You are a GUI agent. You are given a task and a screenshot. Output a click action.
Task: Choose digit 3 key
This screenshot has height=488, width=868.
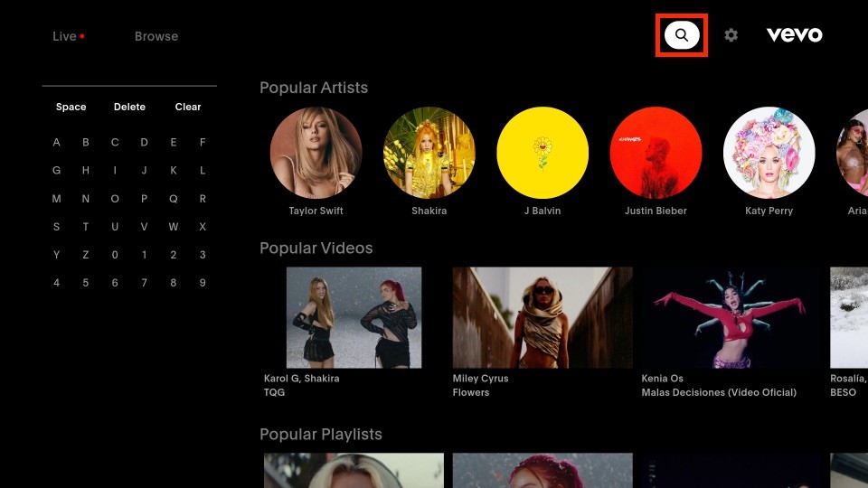click(203, 255)
